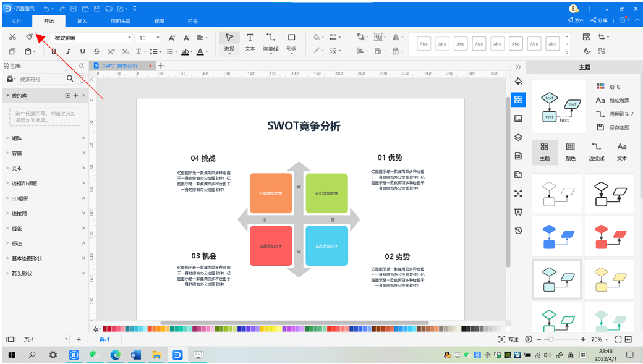The width and height of the screenshot is (643, 364).
Task: Select the 颜色 theme option
Action: (x=571, y=151)
